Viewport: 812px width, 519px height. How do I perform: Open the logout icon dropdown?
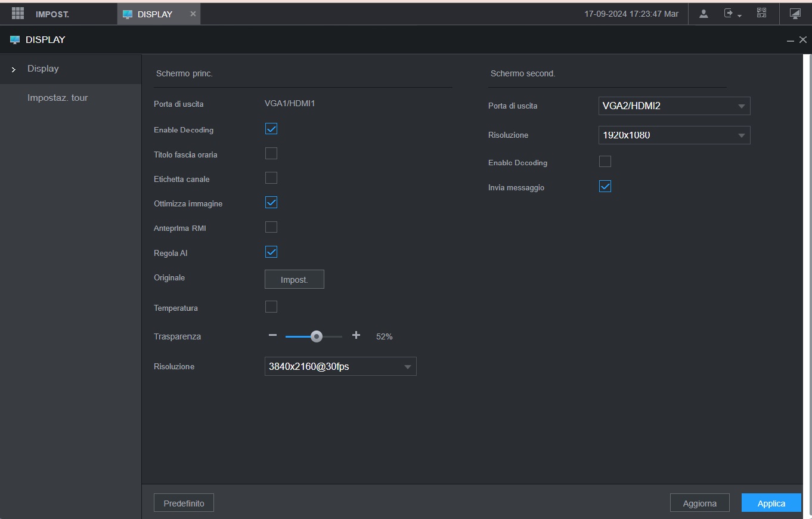732,14
